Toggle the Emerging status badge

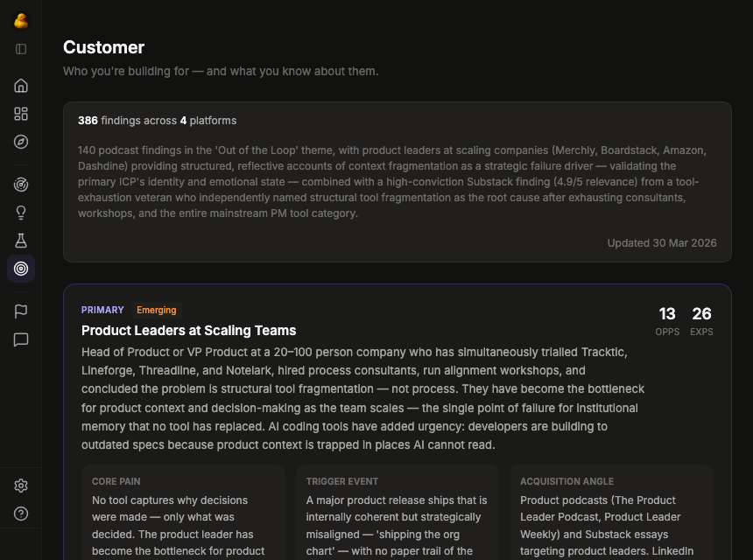coord(156,310)
